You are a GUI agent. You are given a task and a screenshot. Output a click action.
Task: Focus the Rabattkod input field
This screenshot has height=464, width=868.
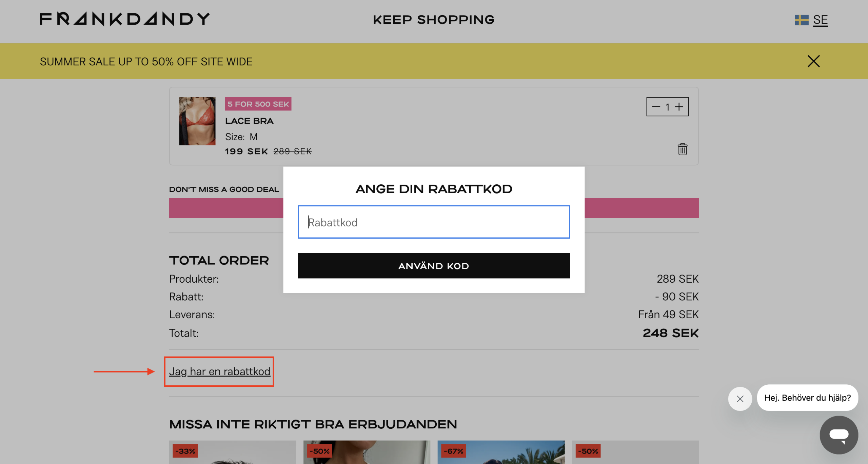click(433, 222)
